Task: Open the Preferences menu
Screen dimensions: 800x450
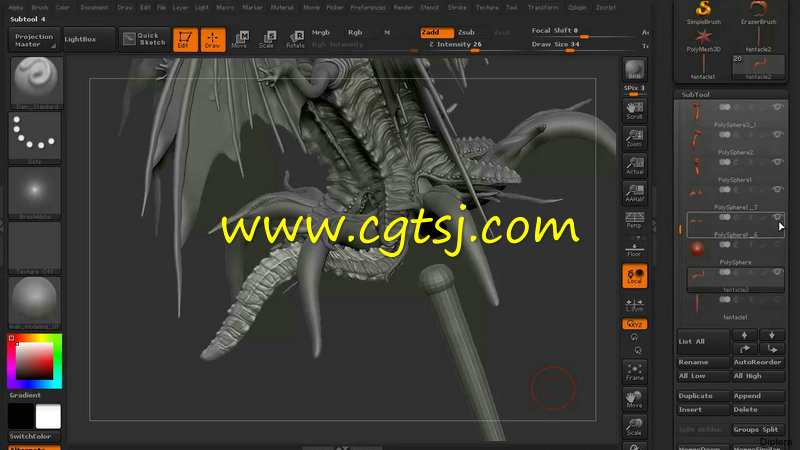Action: tap(368, 8)
